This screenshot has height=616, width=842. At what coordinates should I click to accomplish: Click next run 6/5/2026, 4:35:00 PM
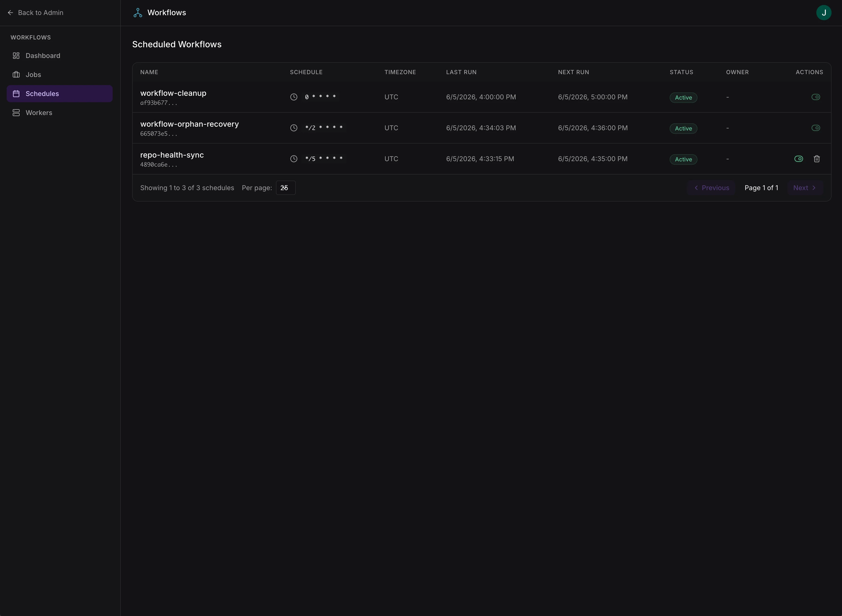(593, 159)
